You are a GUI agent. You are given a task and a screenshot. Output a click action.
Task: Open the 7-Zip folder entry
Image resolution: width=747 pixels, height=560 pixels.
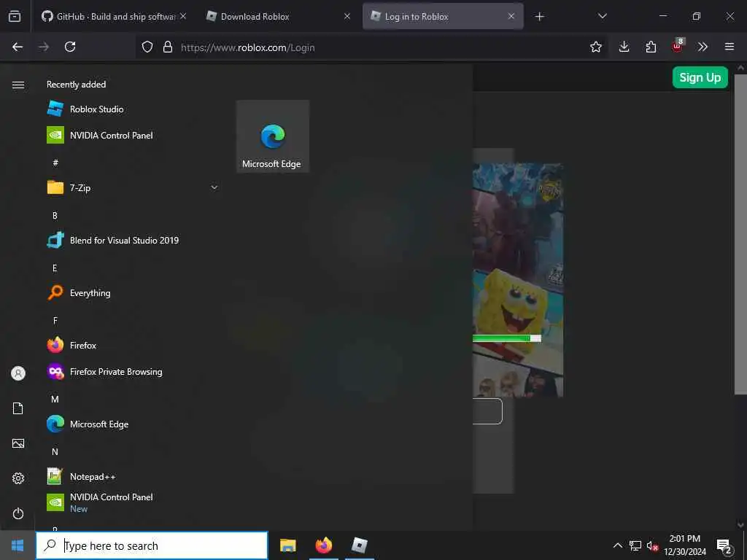point(133,187)
